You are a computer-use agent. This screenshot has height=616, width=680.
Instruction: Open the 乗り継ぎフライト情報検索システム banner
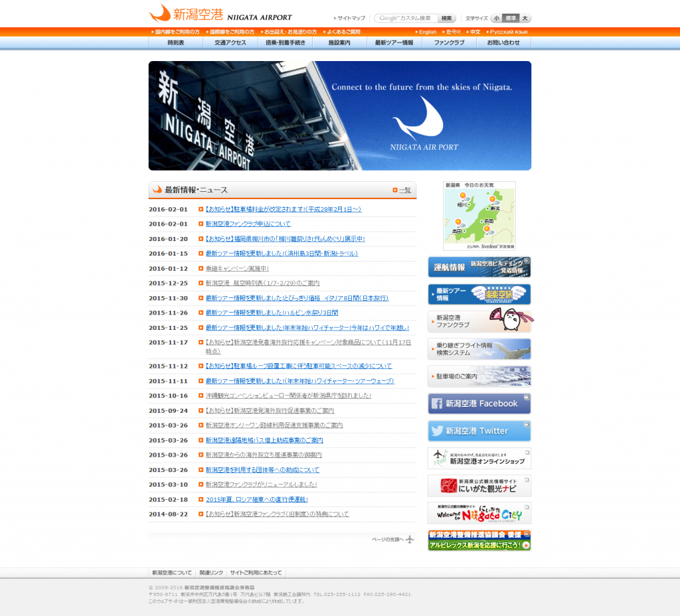(479, 348)
